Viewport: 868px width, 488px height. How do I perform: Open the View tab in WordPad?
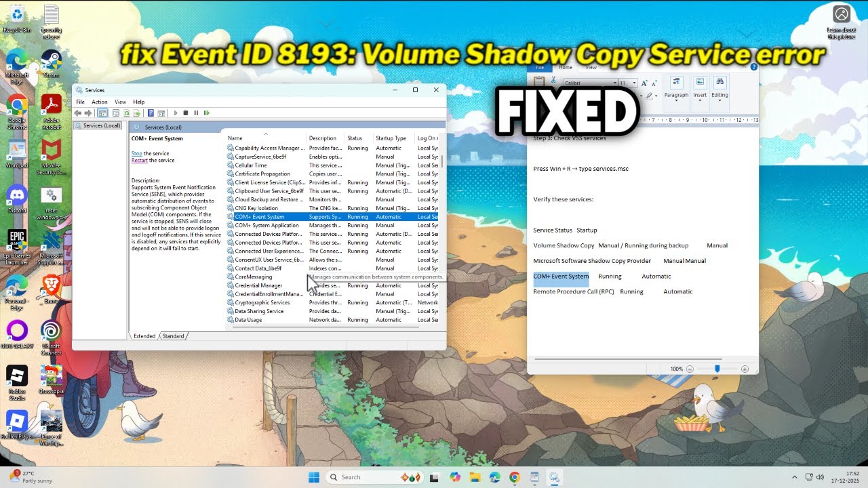tap(591, 68)
